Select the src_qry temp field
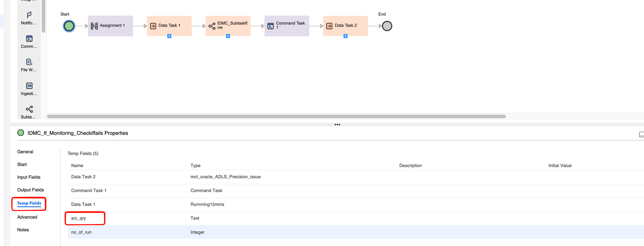 tap(78, 218)
